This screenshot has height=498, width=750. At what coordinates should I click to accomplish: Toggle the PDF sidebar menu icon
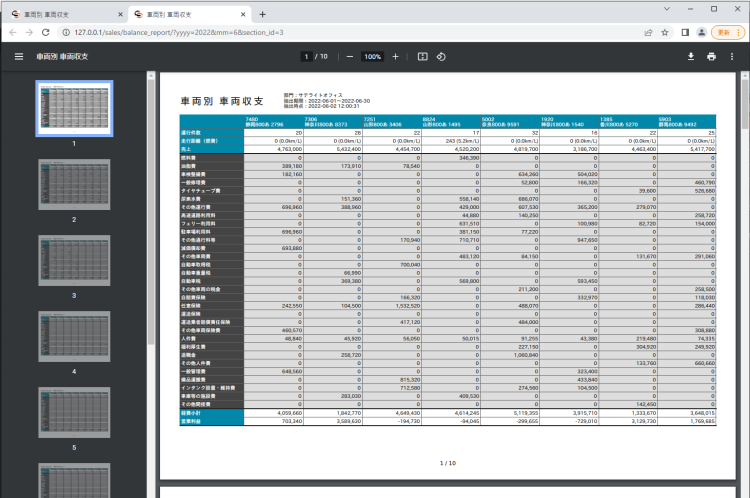tap(18, 57)
